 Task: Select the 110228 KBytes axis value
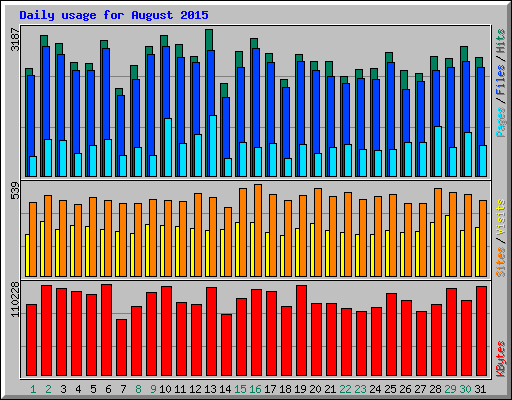point(15,299)
